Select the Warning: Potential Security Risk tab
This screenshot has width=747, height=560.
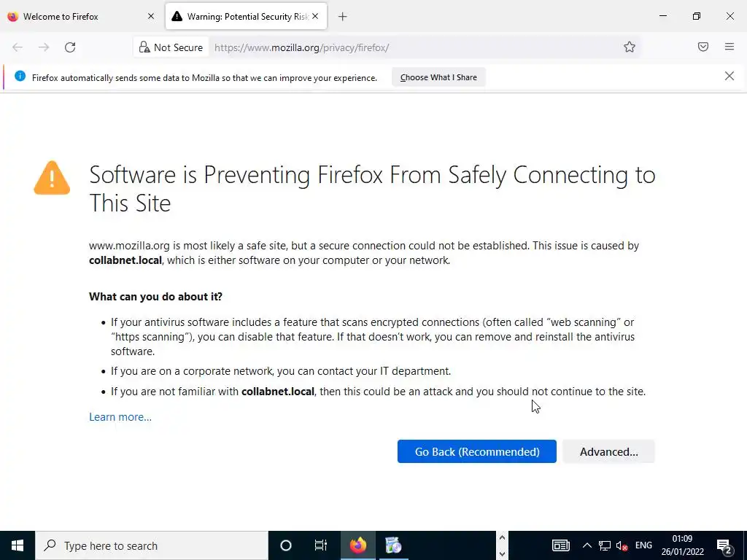tap(239, 16)
